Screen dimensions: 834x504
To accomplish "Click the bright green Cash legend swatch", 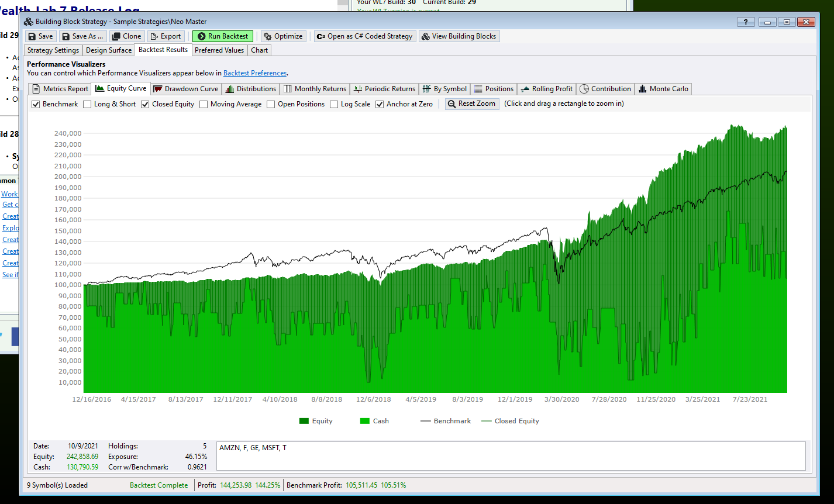I will pos(365,421).
